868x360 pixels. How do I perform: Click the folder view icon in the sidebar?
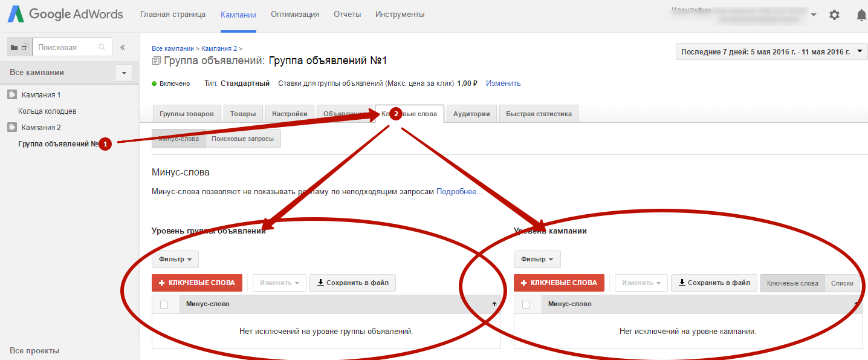click(x=15, y=47)
